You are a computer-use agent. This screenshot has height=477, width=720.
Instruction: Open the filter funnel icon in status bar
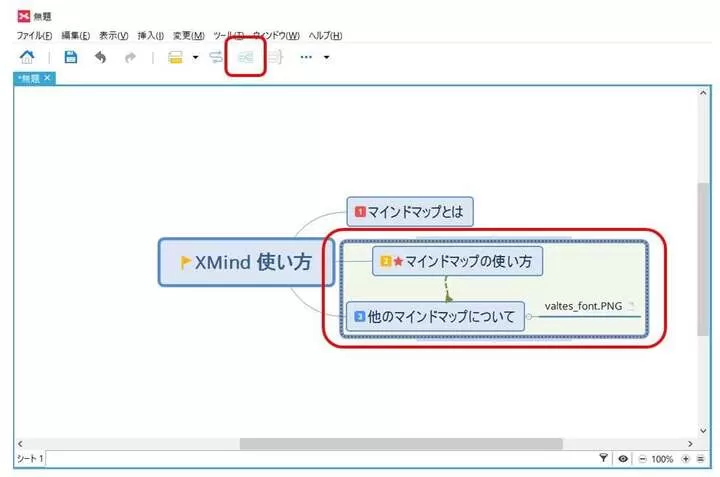click(604, 458)
